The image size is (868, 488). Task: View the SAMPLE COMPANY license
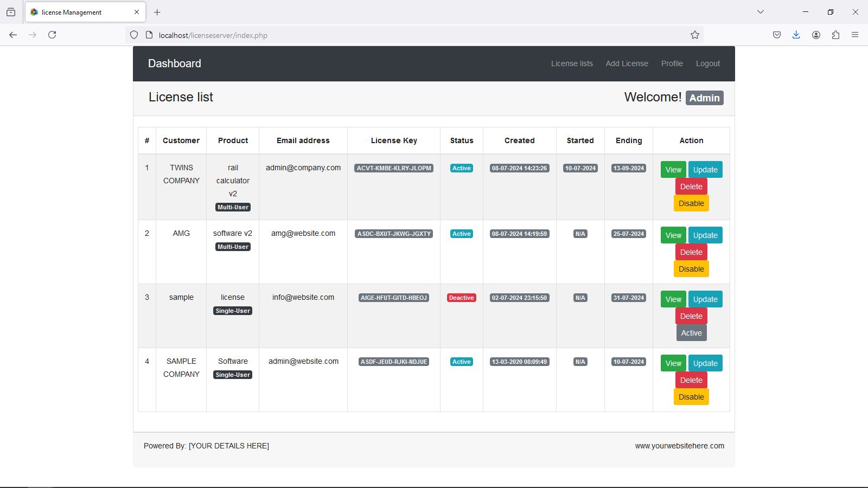(673, 363)
